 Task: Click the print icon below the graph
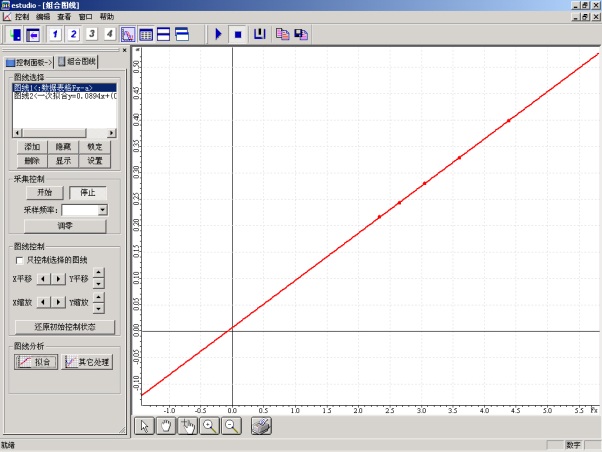click(x=260, y=426)
